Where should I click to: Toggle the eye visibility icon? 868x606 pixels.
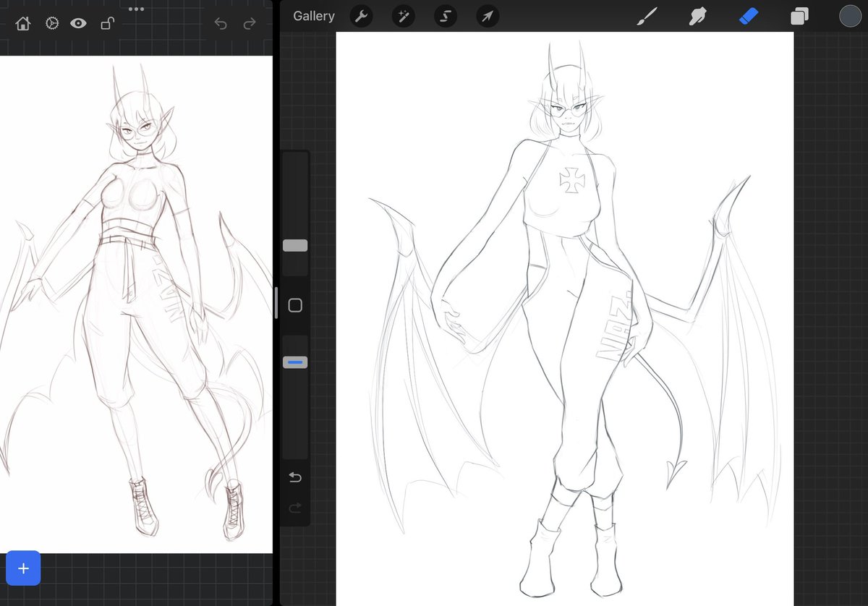[x=78, y=23]
